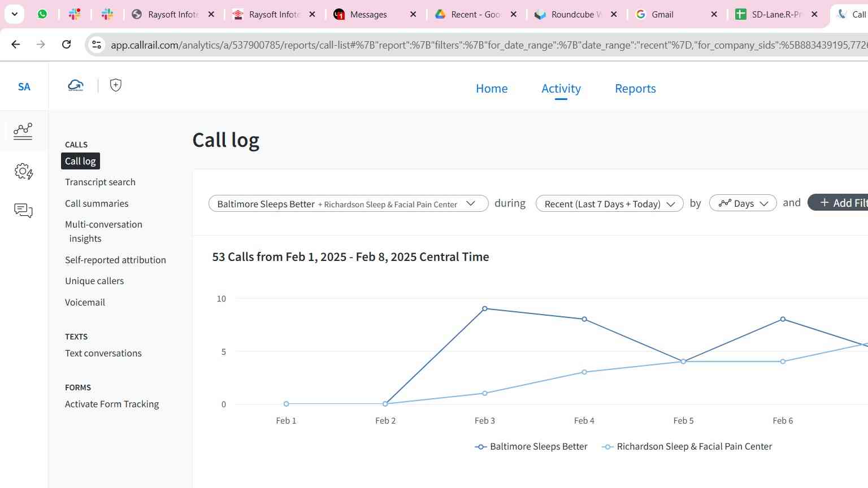The width and height of the screenshot is (868, 488).
Task: Click the shield icon in header
Action: [115, 85]
